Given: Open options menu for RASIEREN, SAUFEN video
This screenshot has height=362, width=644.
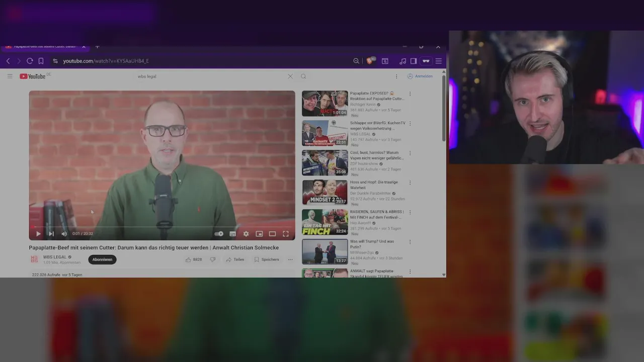Looking at the screenshot, I should pos(410,212).
